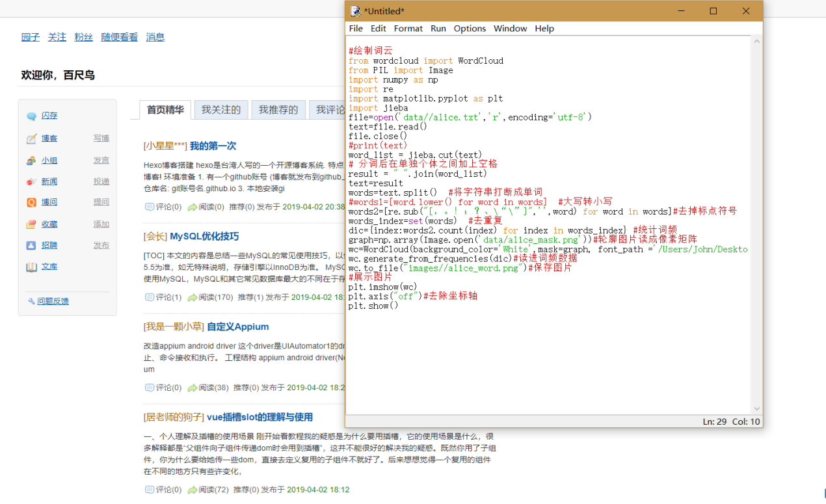Click the 闪存 speech bubble icon in sidebar
826x504 pixels.
[x=31, y=116]
